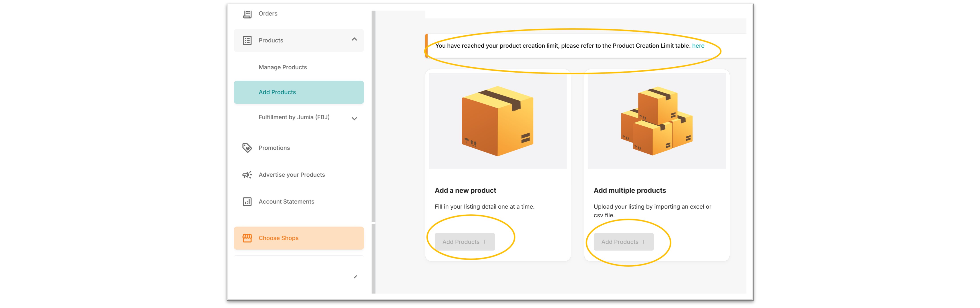The image size is (980, 308).
Task: Expand Fulfillment by Jumia (FBJ) chevron
Action: click(354, 118)
